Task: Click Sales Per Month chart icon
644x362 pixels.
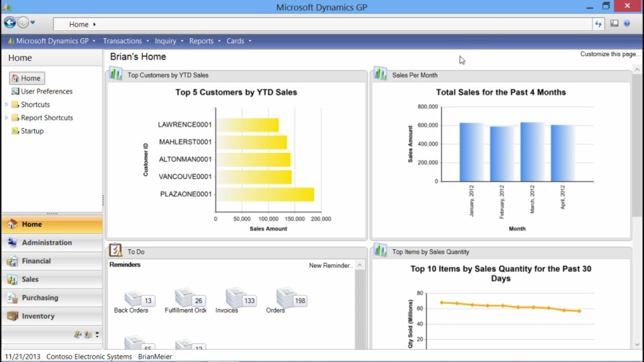Action: pyautogui.click(x=380, y=74)
